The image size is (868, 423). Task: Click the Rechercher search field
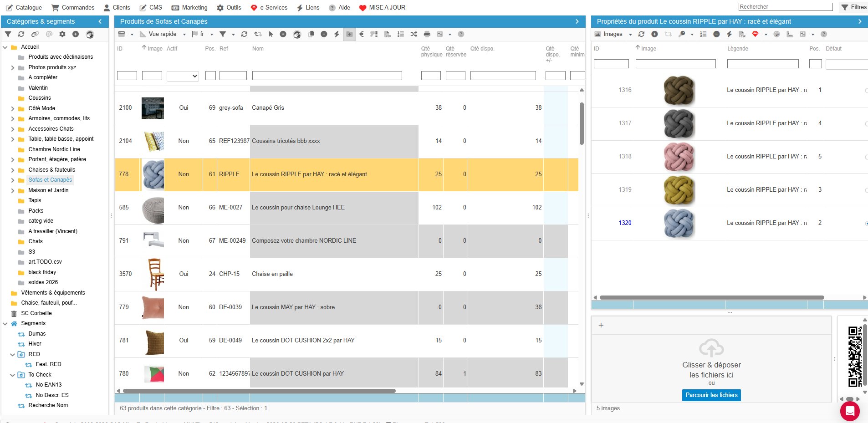click(x=786, y=7)
